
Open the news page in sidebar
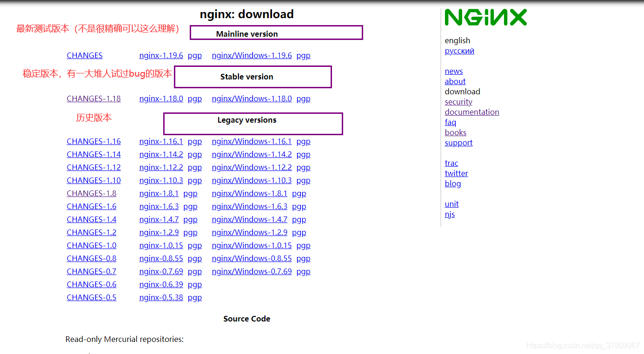coord(453,71)
